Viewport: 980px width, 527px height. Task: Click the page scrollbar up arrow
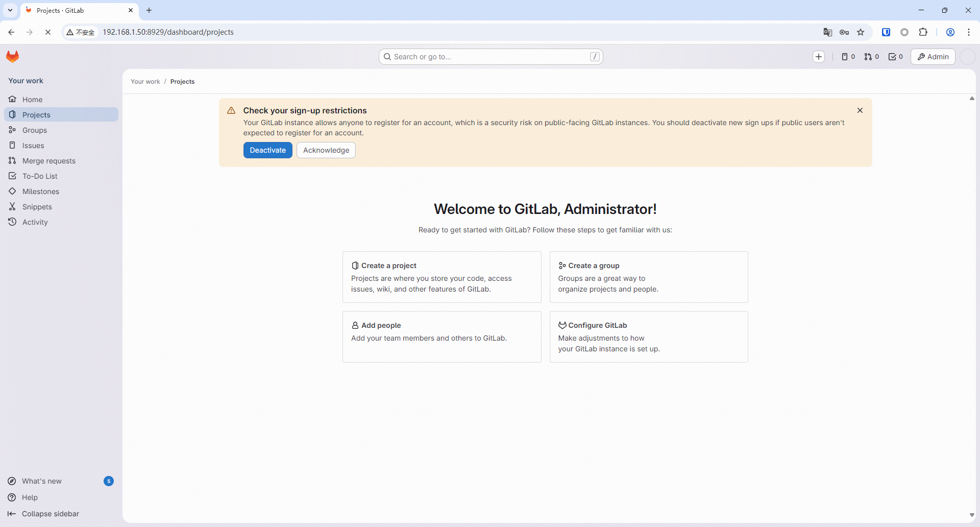972,99
